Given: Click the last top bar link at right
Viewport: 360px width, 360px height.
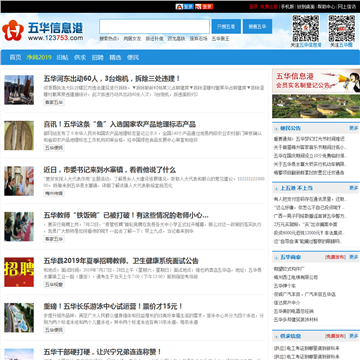Looking at the screenshot, I should pyautogui.click(x=347, y=7).
